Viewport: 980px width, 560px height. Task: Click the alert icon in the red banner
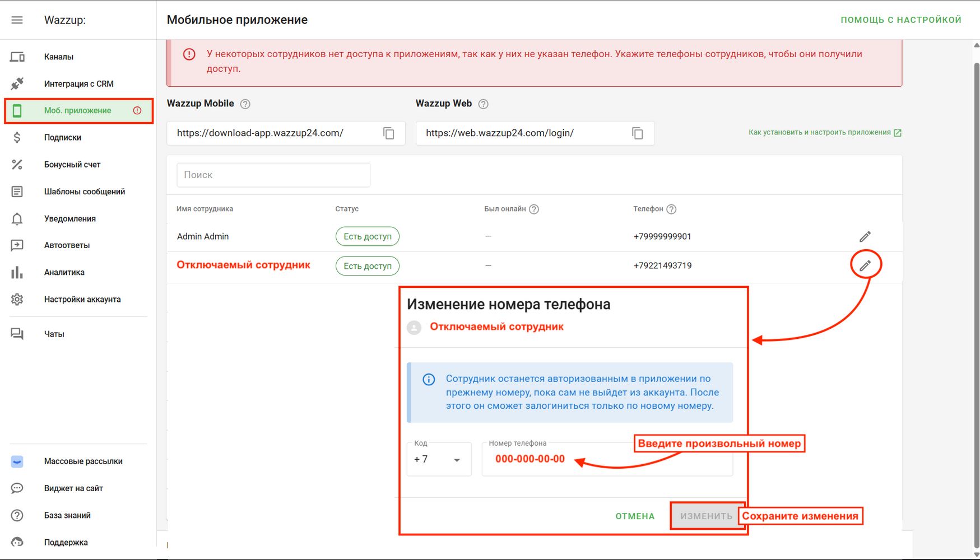pos(189,54)
